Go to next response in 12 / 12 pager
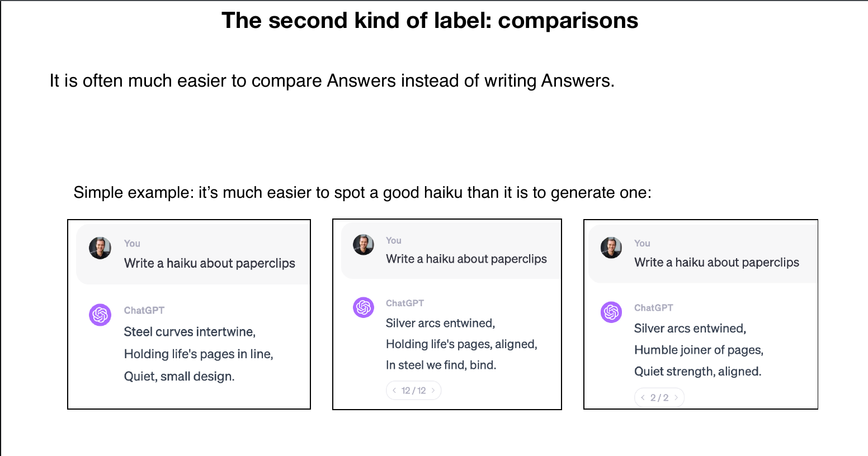 433,391
